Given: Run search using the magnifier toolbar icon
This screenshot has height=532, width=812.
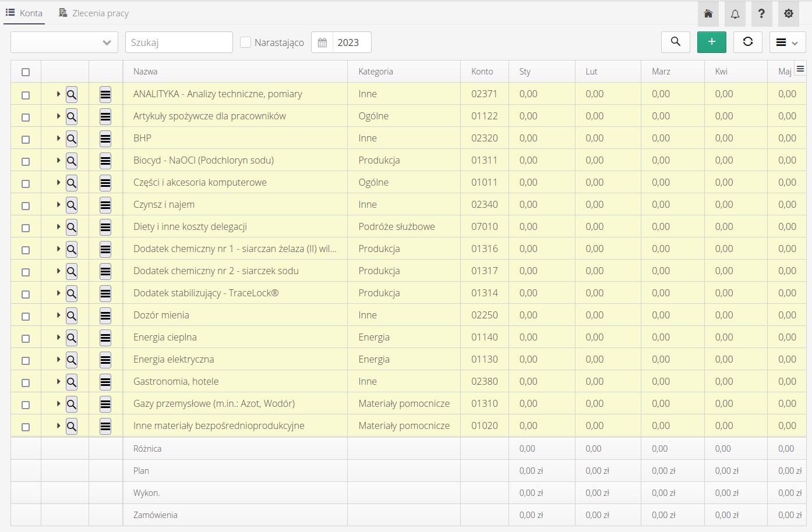Looking at the screenshot, I should click(x=675, y=42).
